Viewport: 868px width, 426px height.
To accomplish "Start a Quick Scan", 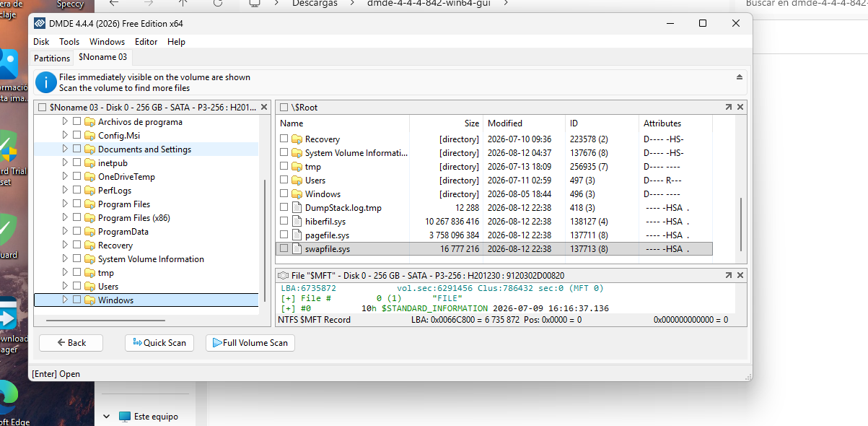I will (159, 343).
